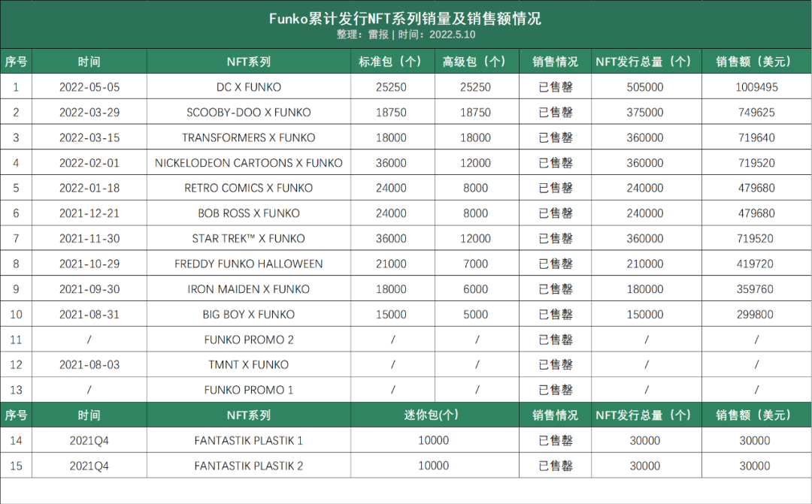Click the 'BOB ROSS X FUNKO' cell
Viewport: 812px width, 504px height.
[x=248, y=213]
